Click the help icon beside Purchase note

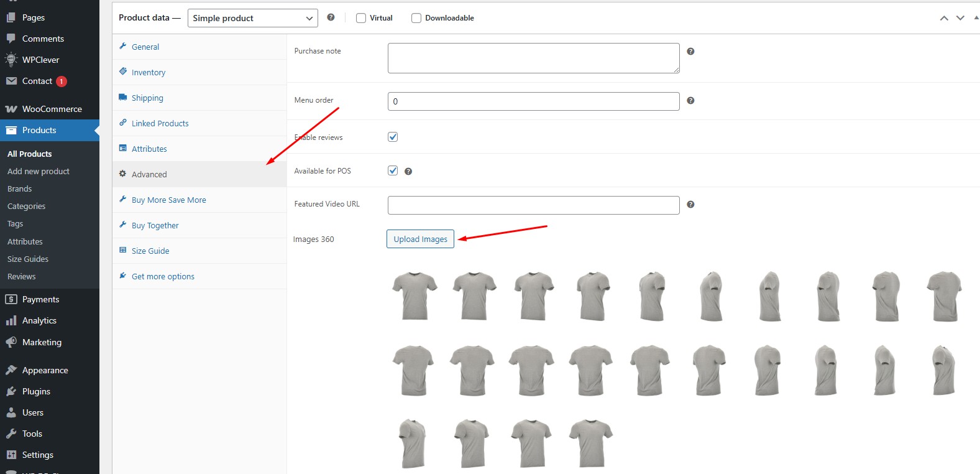tap(690, 52)
